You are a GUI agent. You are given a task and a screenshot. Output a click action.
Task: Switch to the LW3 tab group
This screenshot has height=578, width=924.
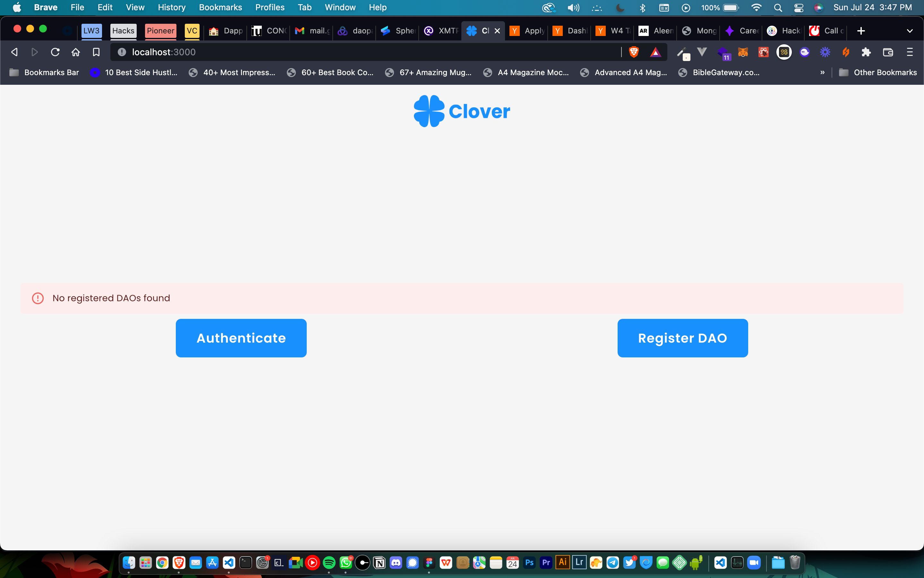point(91,31)
